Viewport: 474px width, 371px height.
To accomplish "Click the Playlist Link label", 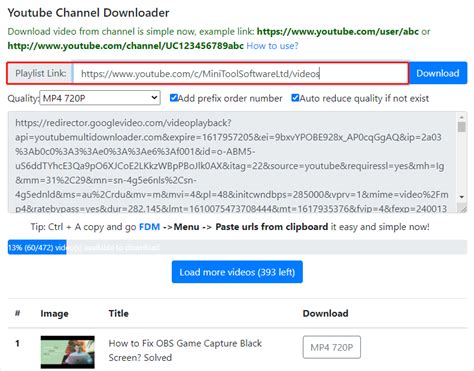I will tap(40, 73).
